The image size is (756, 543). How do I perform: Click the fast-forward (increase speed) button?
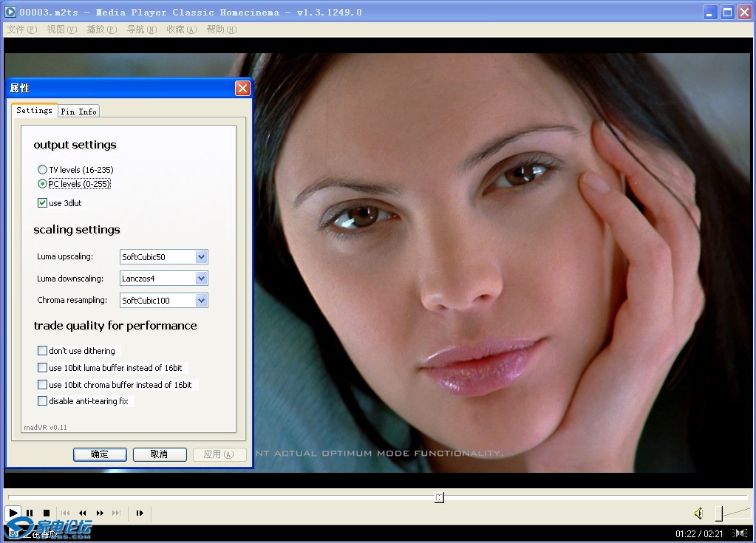(100, 513)
